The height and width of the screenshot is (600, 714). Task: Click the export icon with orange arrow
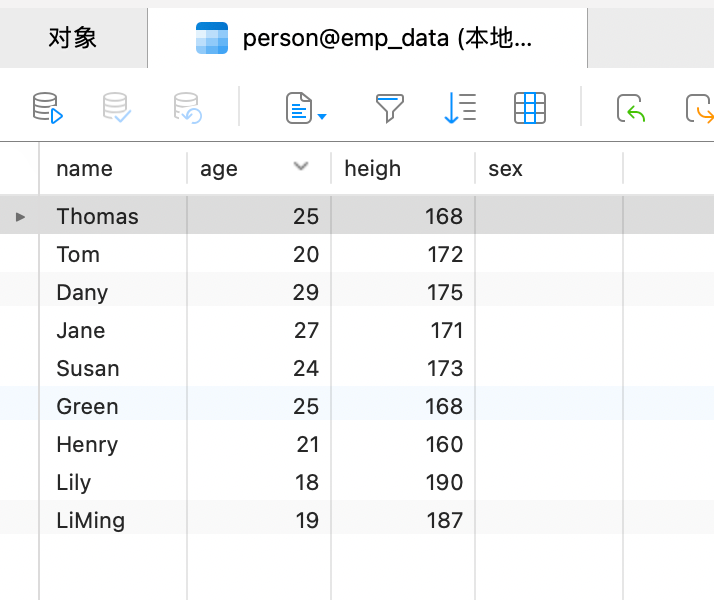click(x=700, y=108)
